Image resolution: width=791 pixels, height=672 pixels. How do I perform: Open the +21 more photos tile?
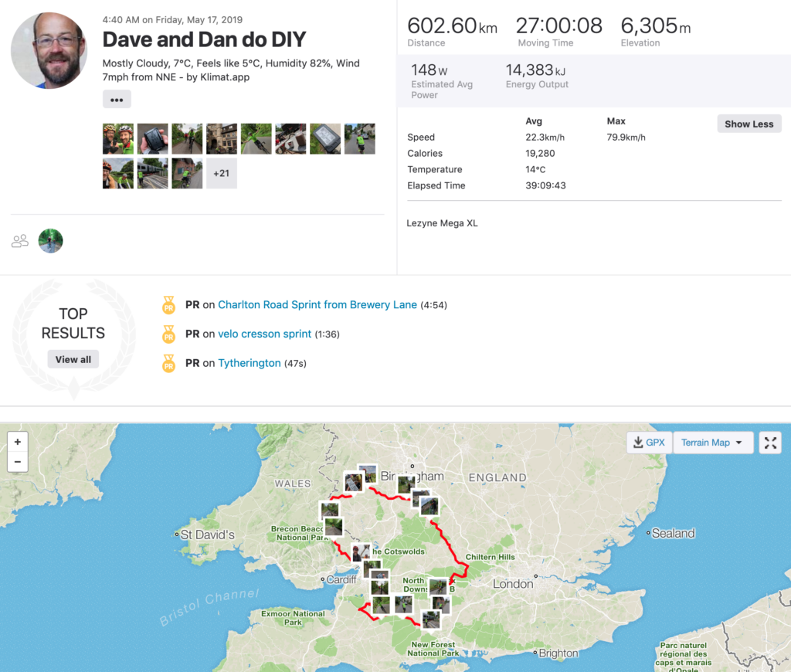pyautogui.click(x=222, y=173)
